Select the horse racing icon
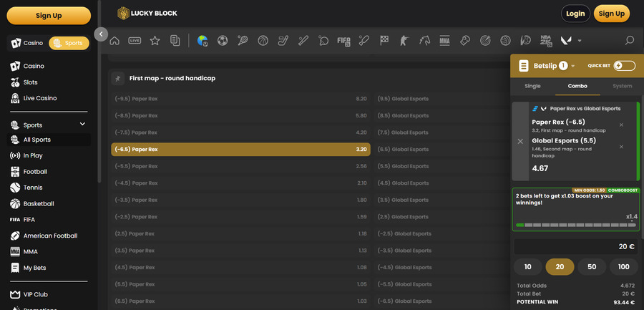This screenshot has height=310, width=644. (424, 40)
